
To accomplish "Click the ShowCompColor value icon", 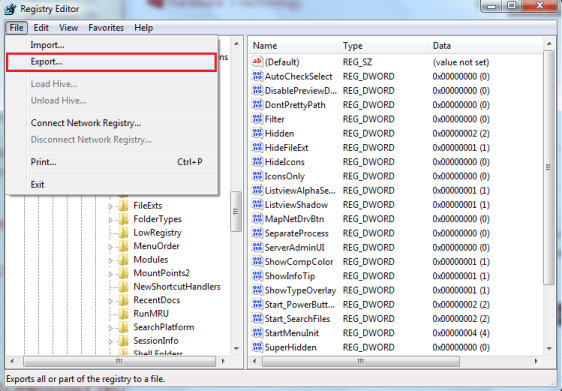I will click(257, 261).
